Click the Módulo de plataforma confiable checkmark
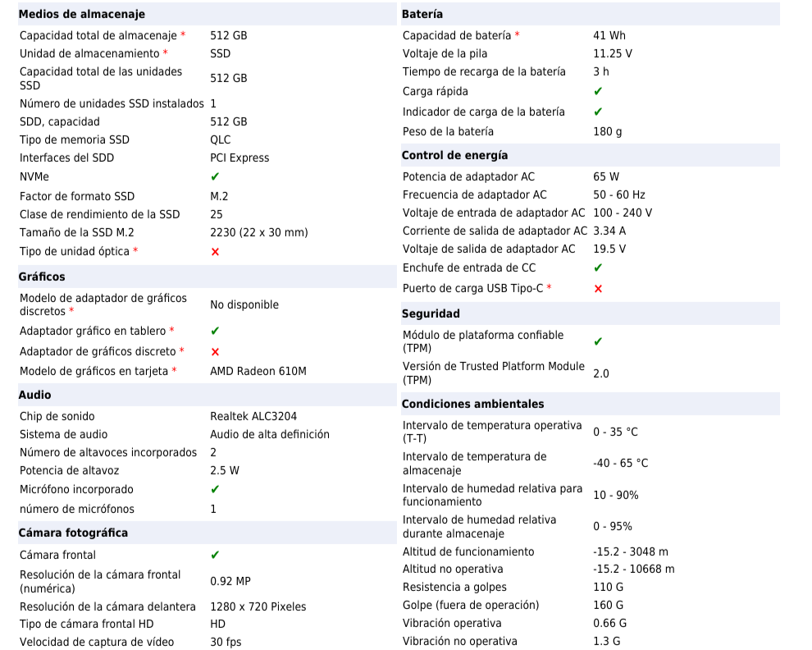Screen dimensions: 812x650 [x=598, y=341]
